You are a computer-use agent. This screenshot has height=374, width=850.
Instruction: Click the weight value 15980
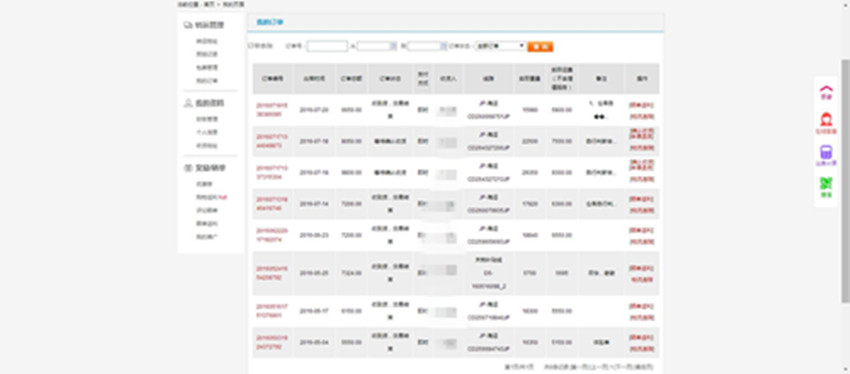click(529, 109)
